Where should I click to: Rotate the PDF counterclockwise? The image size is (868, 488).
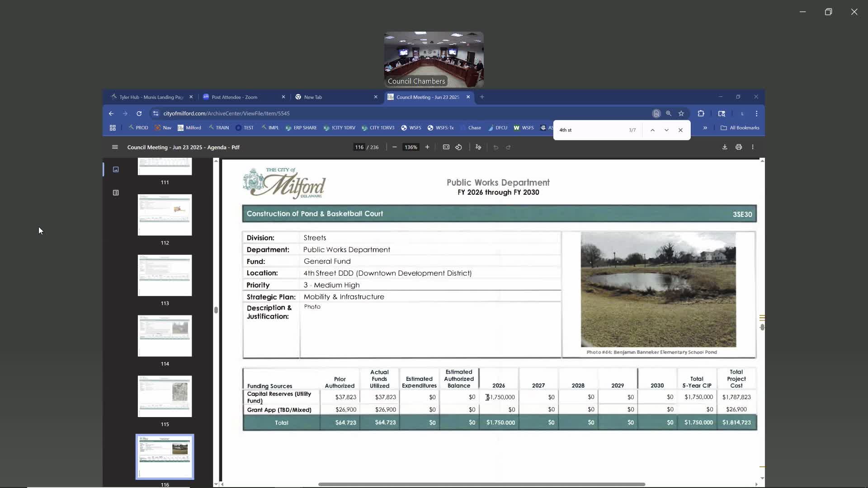(x=458, y=147)
